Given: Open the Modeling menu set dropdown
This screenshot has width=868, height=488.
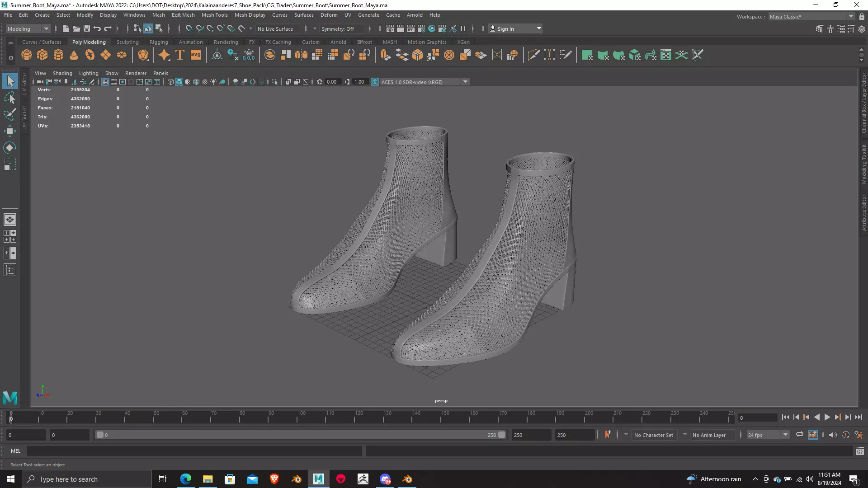Looking at the screenshot, I should (x=46, y=28).
